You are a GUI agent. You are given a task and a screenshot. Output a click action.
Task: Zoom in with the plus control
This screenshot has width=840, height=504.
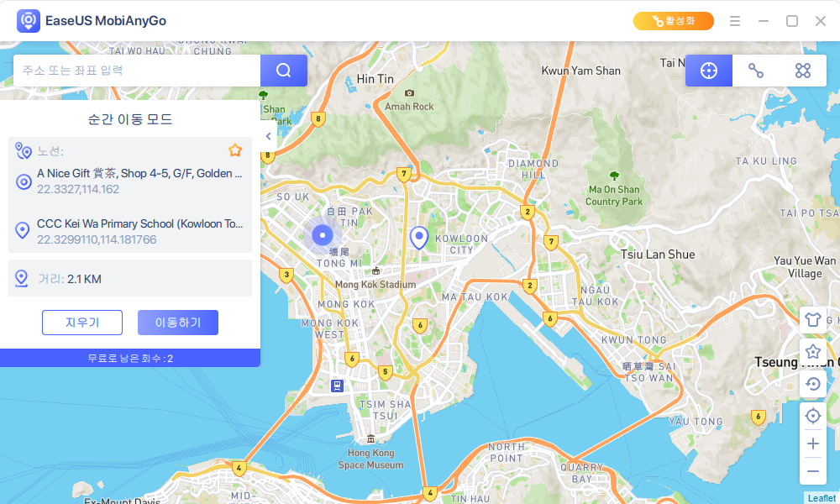pos(812,444)
